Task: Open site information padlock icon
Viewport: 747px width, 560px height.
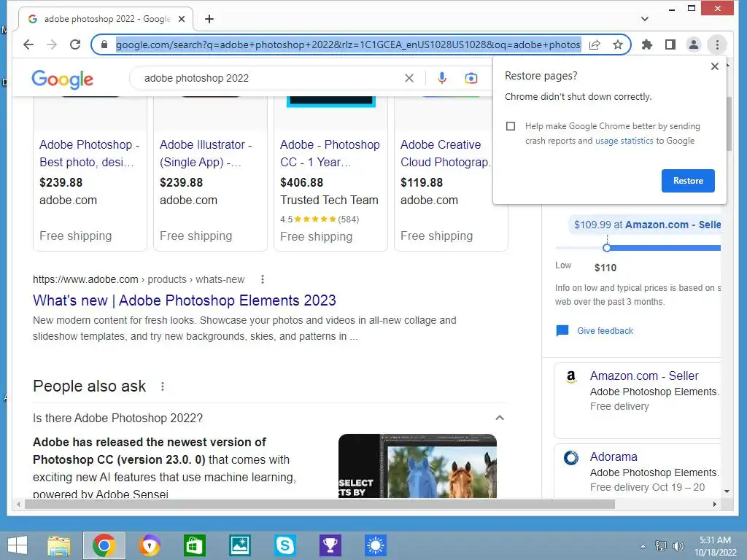Action: (x=104, y=44)
